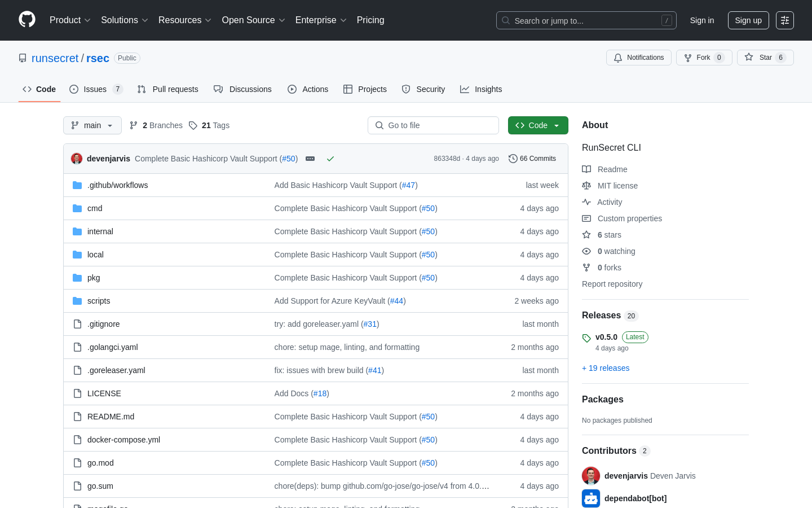
Task: Click Report repository link
Action: (x=612, y=284)
